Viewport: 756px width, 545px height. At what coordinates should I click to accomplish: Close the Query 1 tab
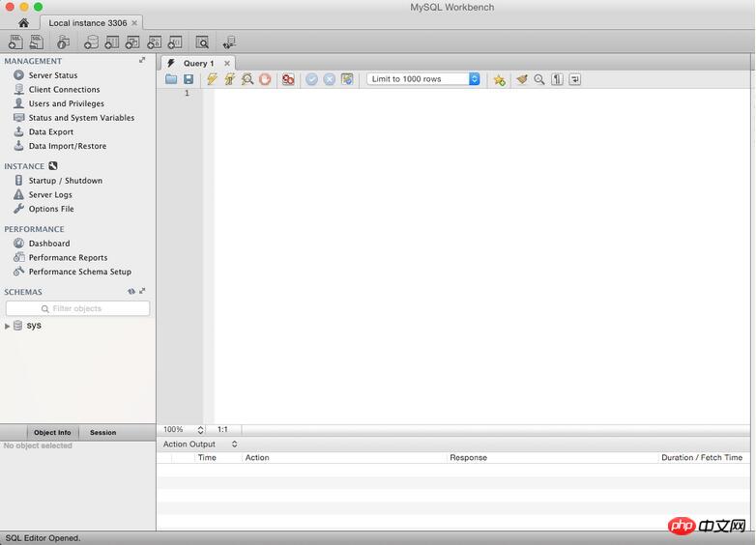(226, 63)
